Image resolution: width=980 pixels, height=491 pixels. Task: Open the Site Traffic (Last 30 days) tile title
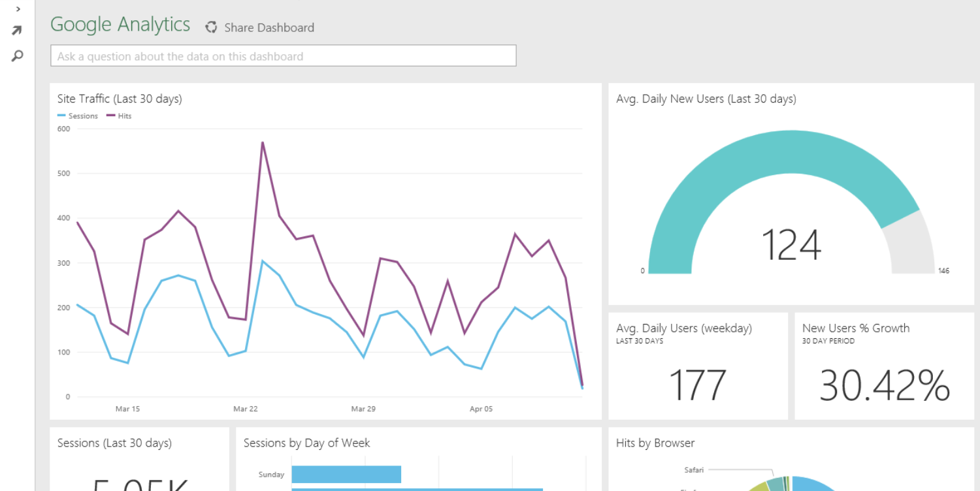(x=120, y=99)
